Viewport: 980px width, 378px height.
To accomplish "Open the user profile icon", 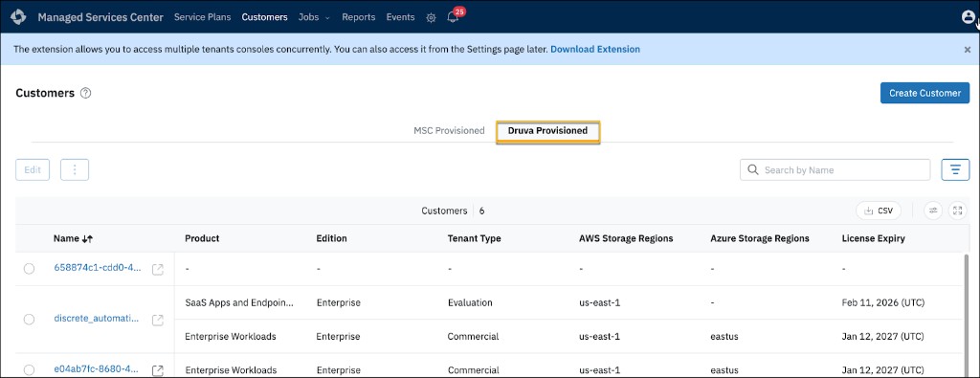I will pyautogui.click(x=968, y=17).
